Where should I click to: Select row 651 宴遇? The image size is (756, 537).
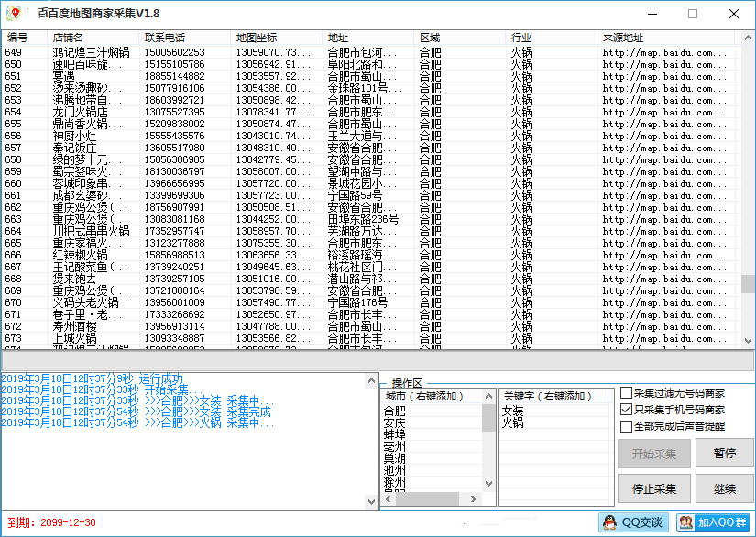click(369, 76)
